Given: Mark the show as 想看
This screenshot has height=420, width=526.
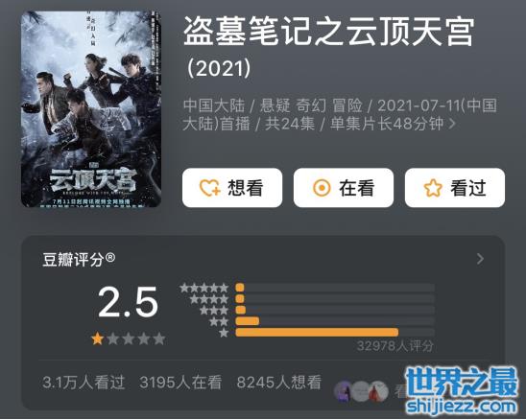Looking at the screenshot, I should [232, 188].
